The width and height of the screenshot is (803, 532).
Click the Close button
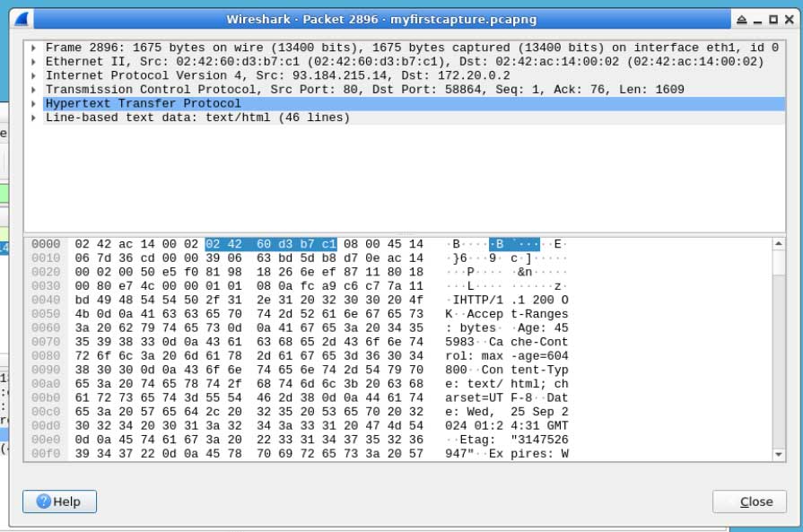pyautogui.click(x=749, y=501)
